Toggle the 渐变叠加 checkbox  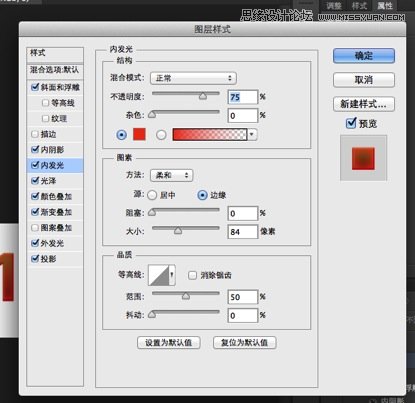[x=35, y=212]
